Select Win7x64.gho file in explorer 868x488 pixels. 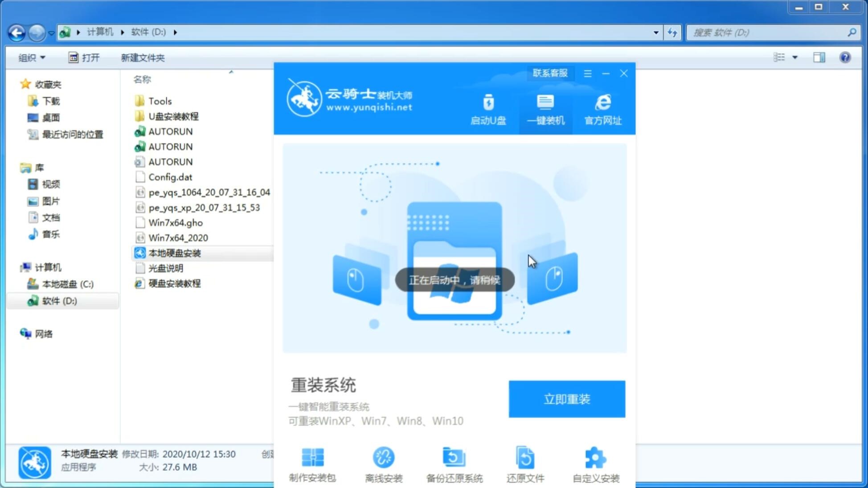(x=176, y=222)
